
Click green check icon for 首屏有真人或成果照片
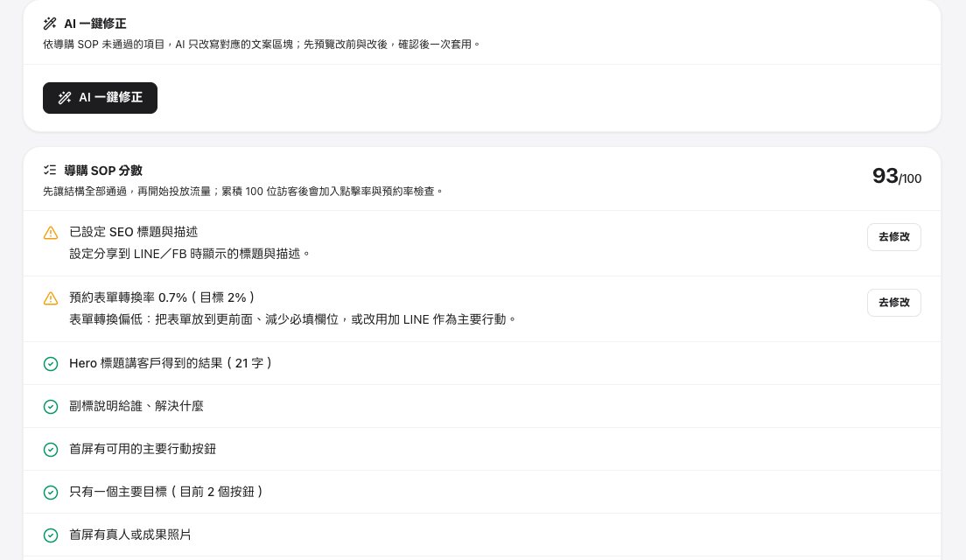tap(51, 535)
